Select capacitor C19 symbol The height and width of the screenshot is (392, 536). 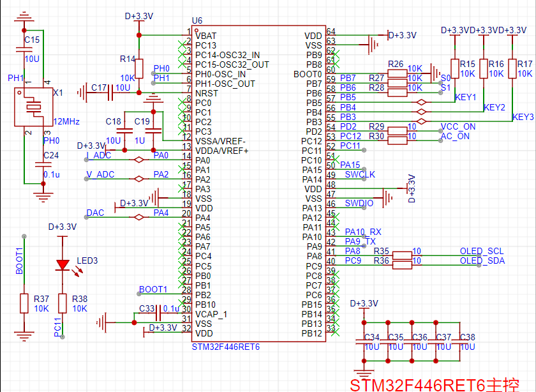click(153, 131)
